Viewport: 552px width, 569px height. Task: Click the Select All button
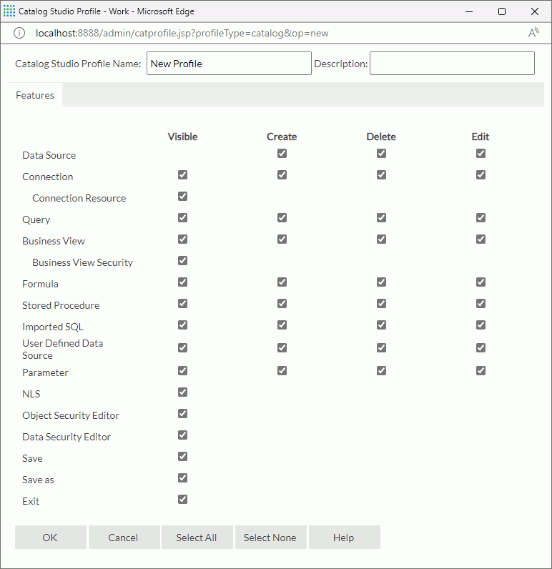click(197, 537)
